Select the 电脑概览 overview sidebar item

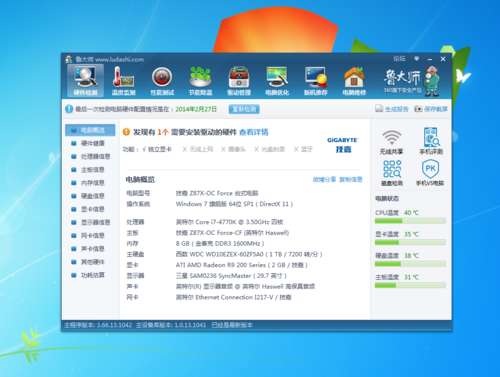(x=90, y=130)
